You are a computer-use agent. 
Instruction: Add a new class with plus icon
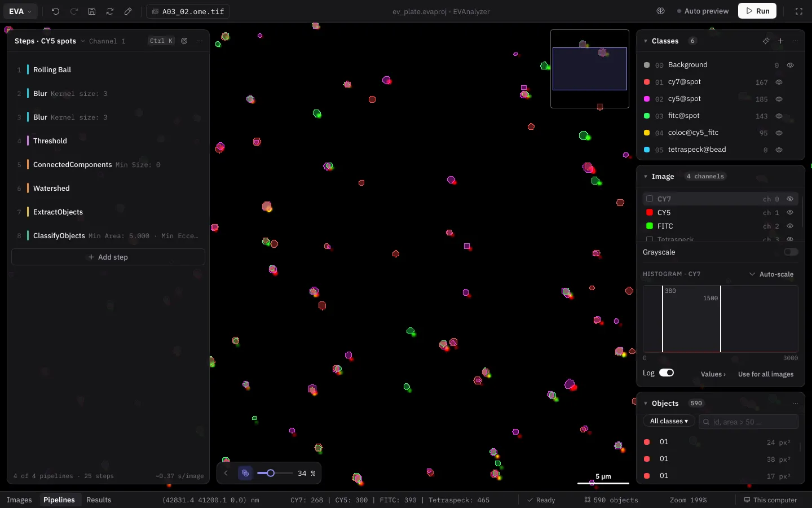tap(781, 41)
